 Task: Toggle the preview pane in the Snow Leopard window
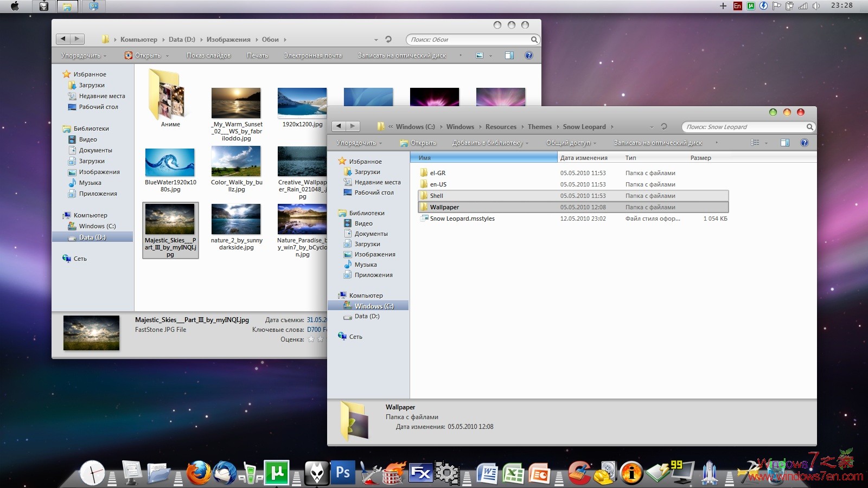point(785,143)
